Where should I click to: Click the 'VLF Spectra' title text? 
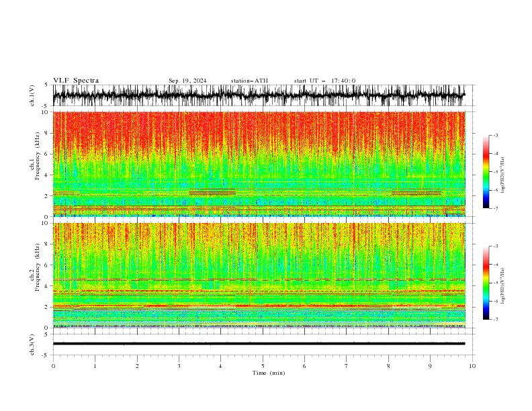pyautogui.click(x=76, y=81)
